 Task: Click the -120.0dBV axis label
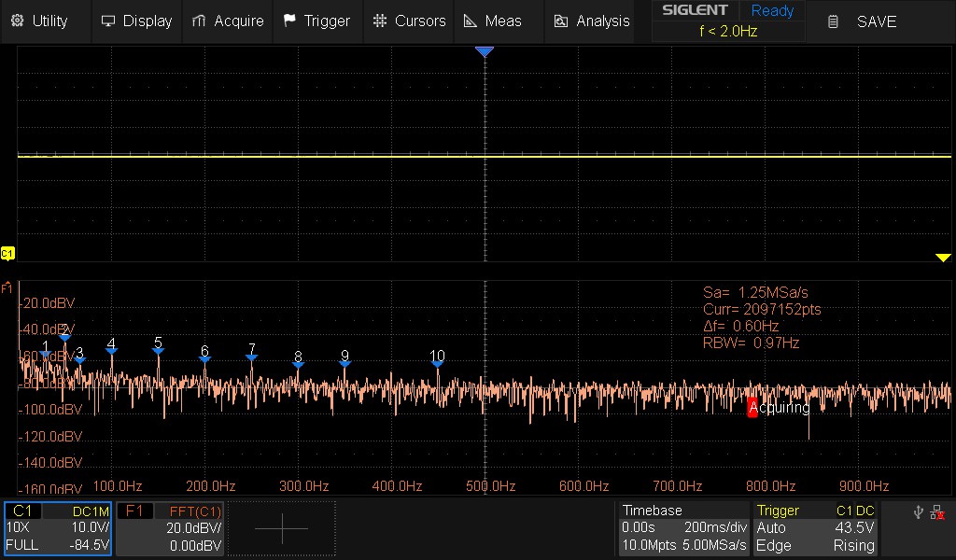coord(50,436)
